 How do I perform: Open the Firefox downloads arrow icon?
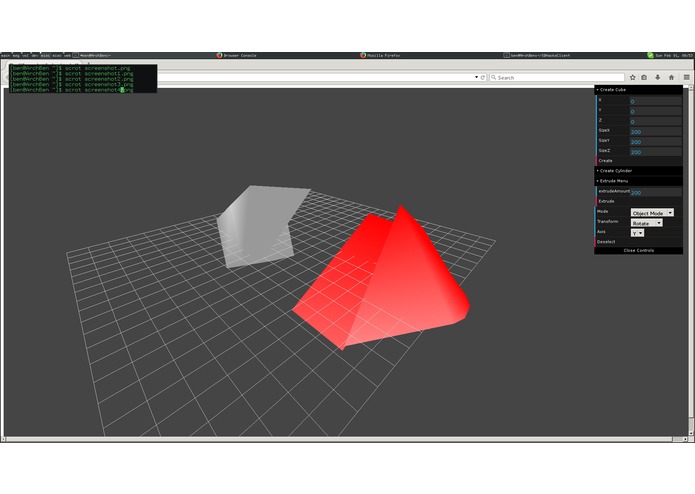coord(658,78)
